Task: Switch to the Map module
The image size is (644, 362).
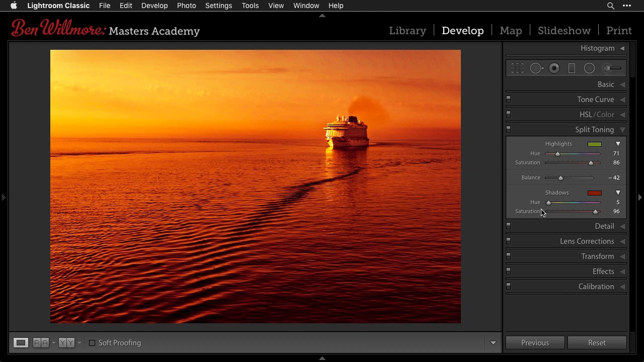Action: point(511,31)
